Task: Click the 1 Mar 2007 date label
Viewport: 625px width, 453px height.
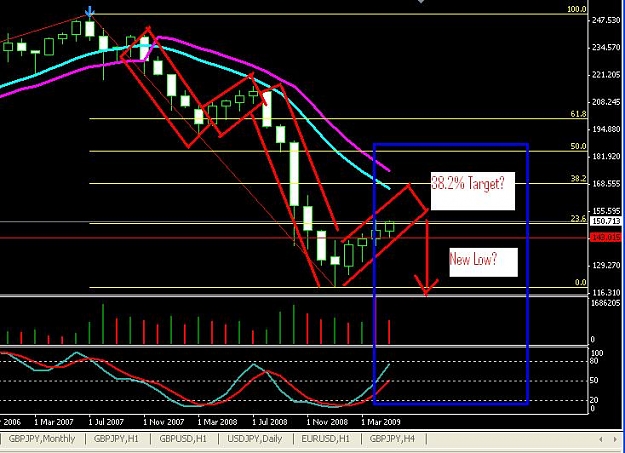Action: coord(53,422)
